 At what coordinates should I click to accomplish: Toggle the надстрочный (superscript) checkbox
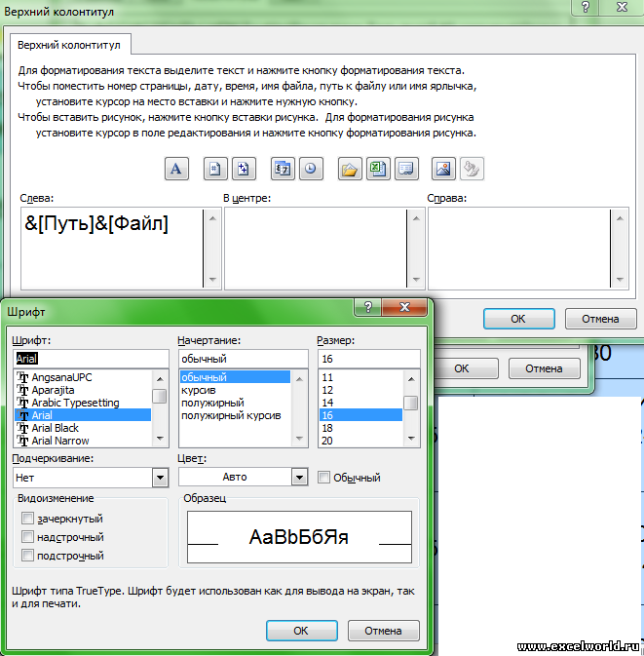click(x=28, y=537)
